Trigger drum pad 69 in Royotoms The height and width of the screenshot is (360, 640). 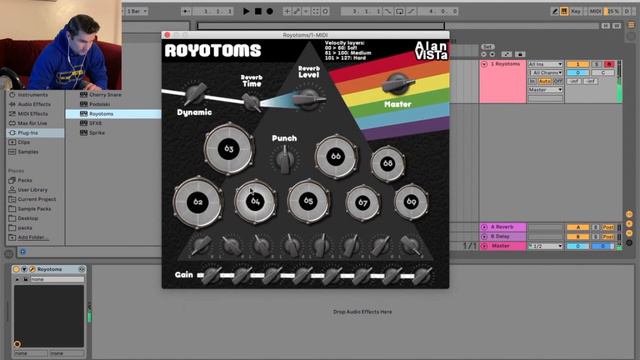(x=411, y=202)
